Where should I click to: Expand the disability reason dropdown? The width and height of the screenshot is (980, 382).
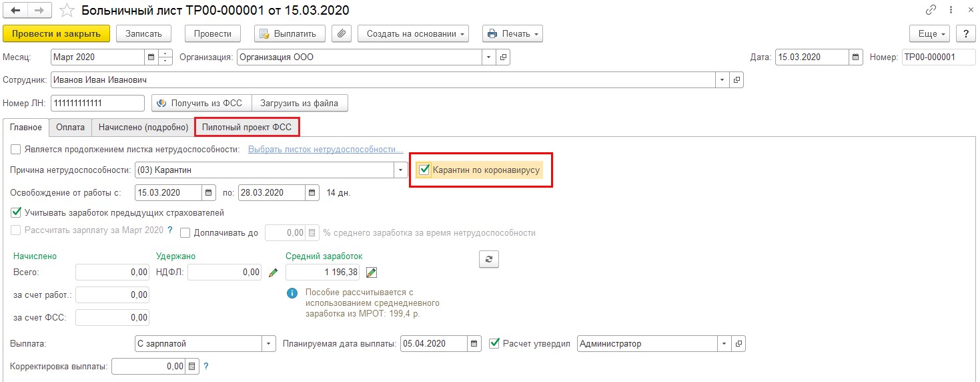click(400, 170)
